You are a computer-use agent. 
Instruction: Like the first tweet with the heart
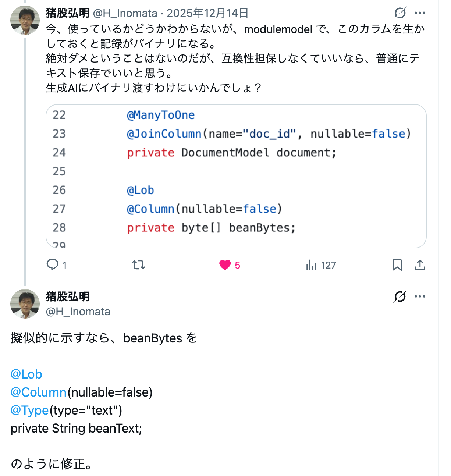[225, 265]
